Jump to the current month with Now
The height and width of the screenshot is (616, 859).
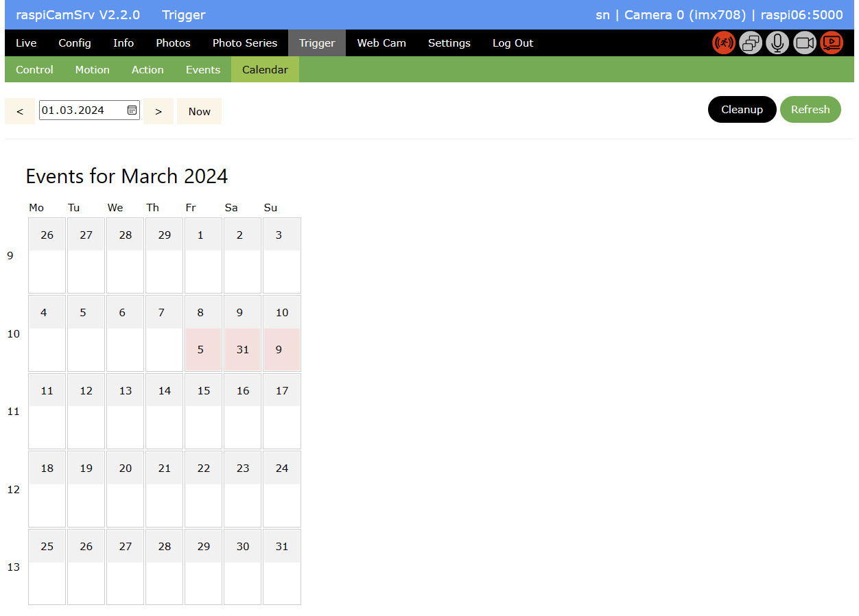[199, 111]
